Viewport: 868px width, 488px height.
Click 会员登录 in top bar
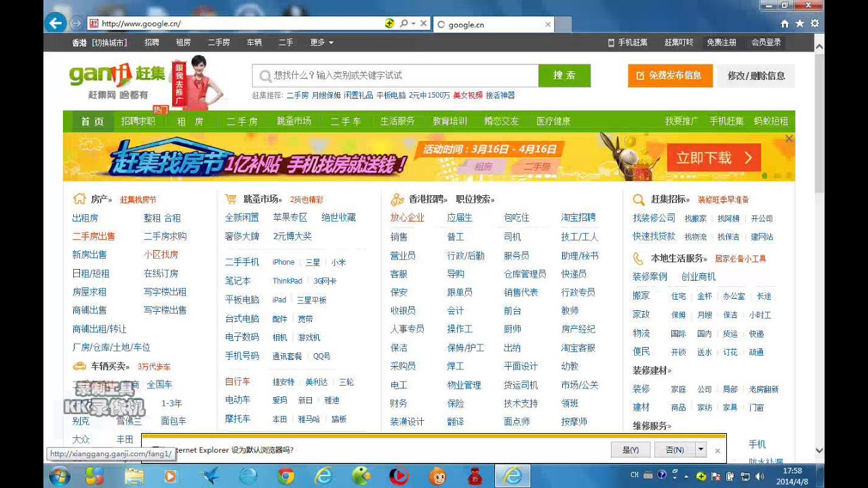(x=766, y=42)
